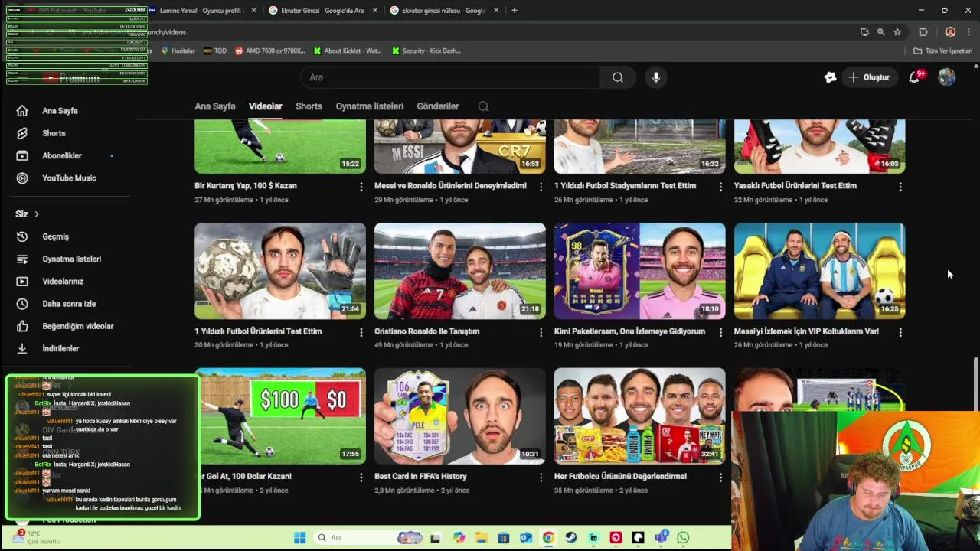
Task: Open options for Bir Kurtarış Yap video
Action: coord(361,187)
